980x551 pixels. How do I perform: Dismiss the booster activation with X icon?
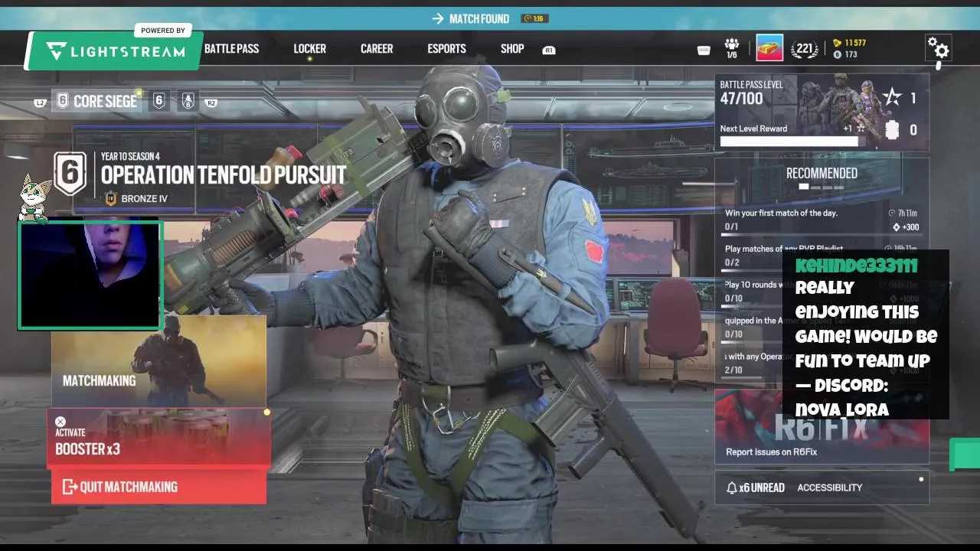click(x=60, y=422)
